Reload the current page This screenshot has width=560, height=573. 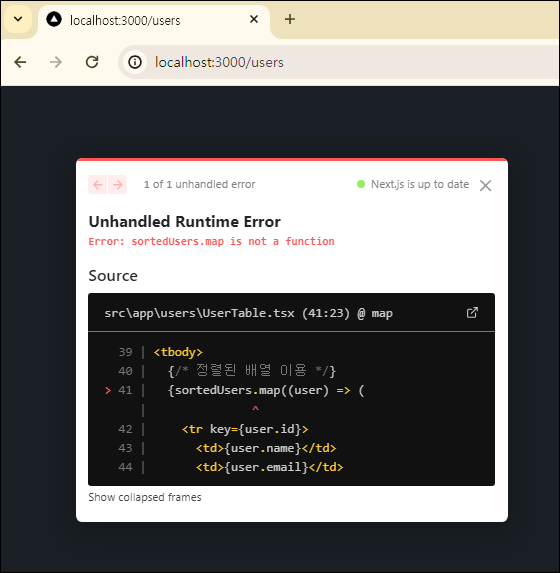coord(92,62)
